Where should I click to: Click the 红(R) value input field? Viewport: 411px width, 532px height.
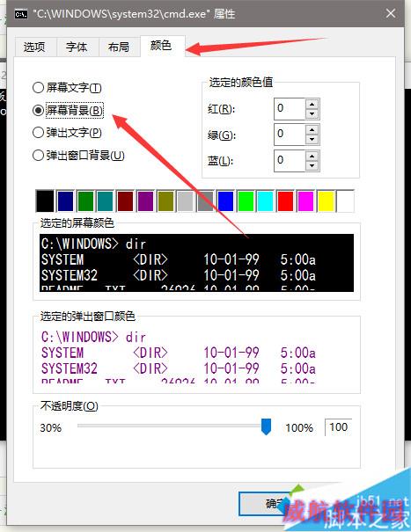tap(290, 108)
